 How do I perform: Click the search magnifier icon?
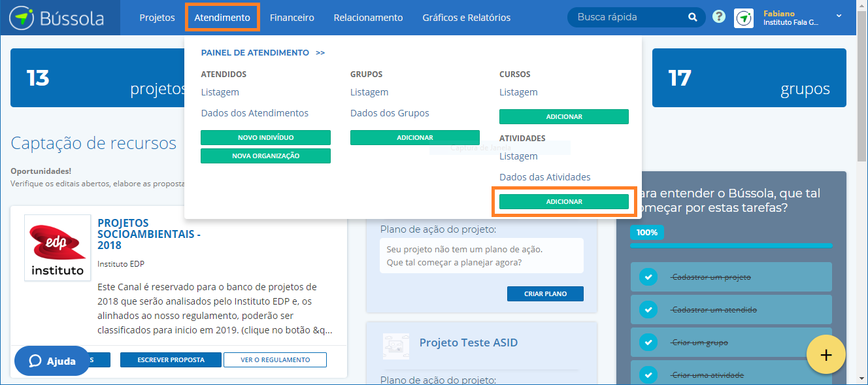pos(692,18)
